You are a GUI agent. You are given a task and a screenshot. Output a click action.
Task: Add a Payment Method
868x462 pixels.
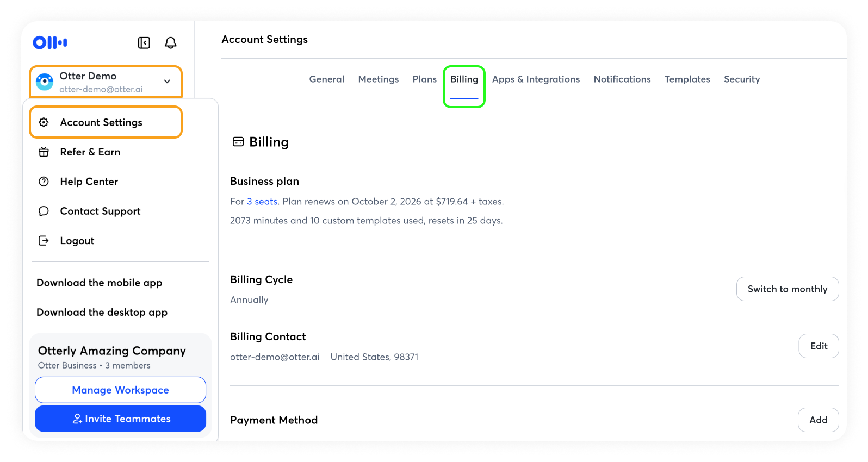pos(818,420)
